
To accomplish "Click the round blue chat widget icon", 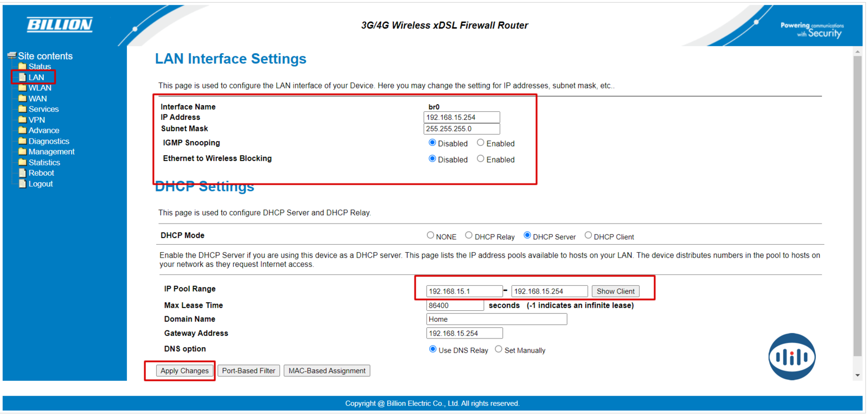I will pos(792,356).
